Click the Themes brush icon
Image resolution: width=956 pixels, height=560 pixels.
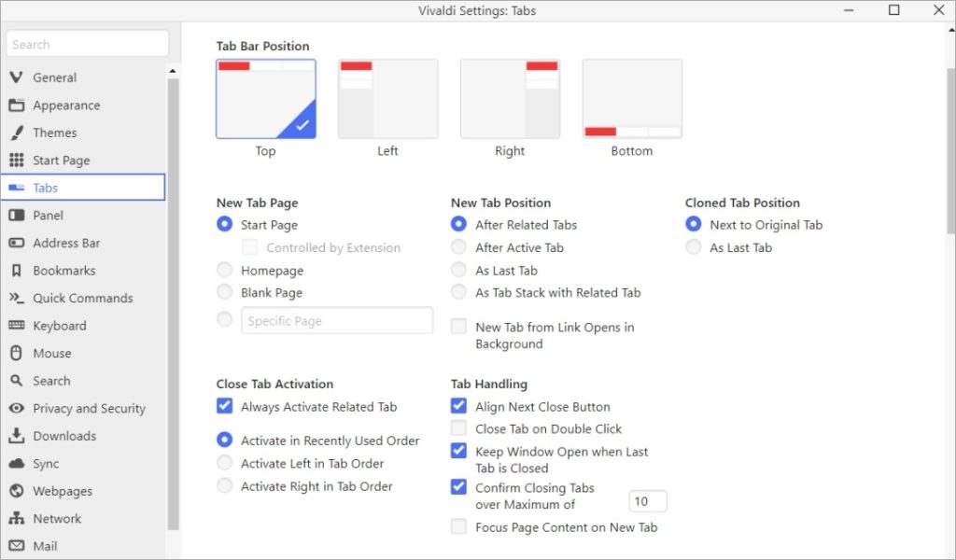(x=17, y=133)
